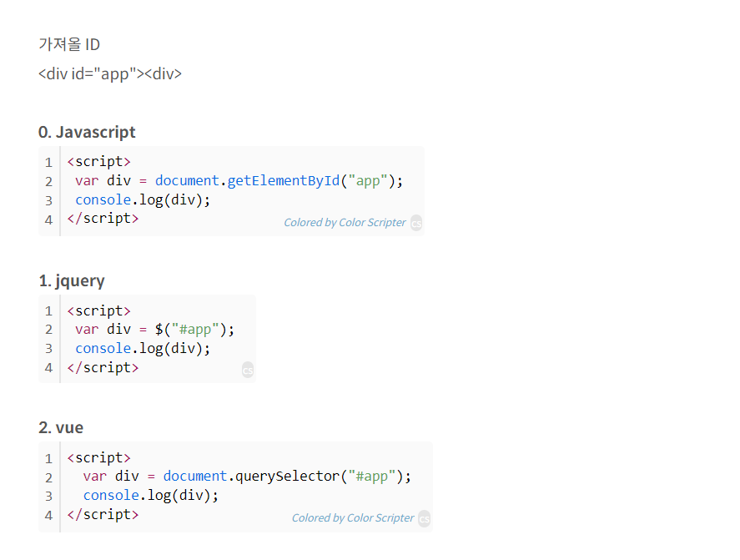Click the '2. vue' heading
The width and height of the screenshot is (740, 560).
pyautogui.click(x=61, y=427)
